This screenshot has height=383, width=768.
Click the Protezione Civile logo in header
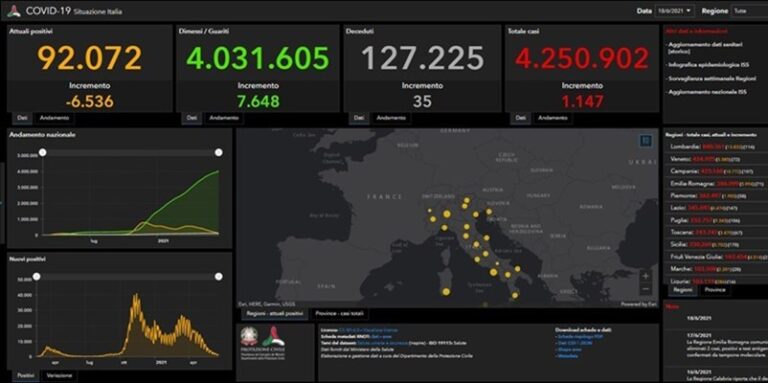click(x=14, y=10)
